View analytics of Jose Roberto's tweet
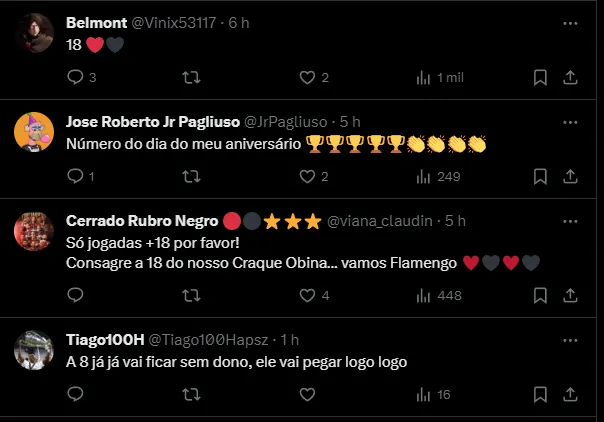 (437, 176)
